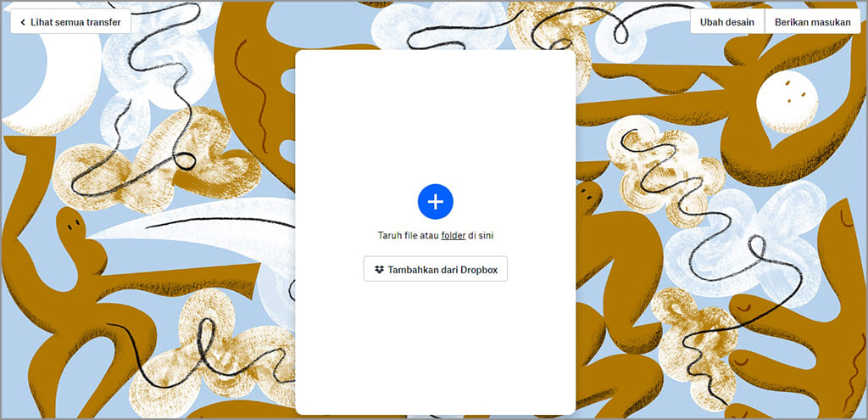
Task: Select Ubah desain to change design
Action: pos(726,22)
